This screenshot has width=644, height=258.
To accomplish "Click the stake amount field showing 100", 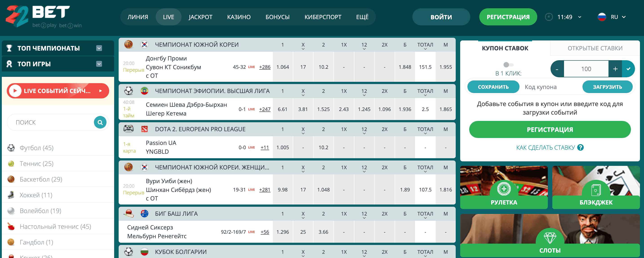I will click(586, 69).
